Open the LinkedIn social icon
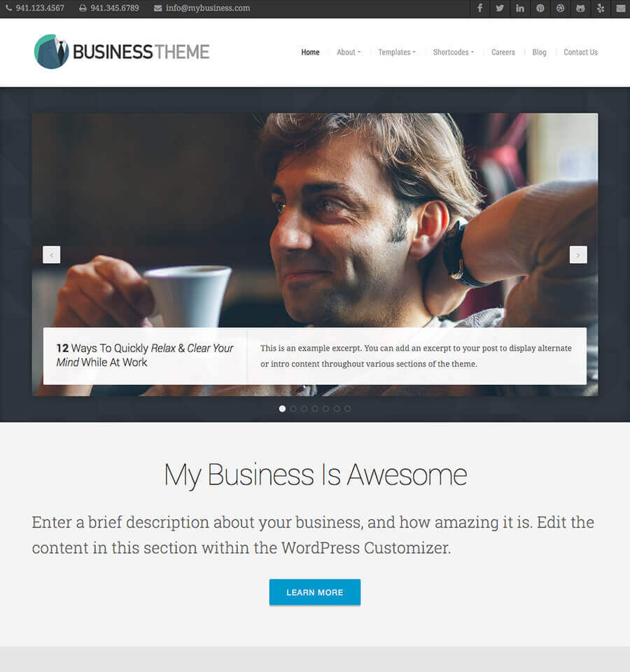 click(x=520, y=8)
